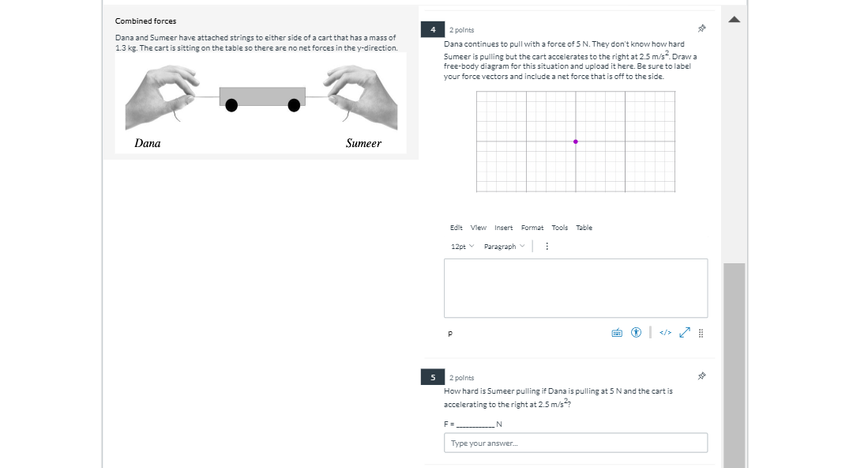Open the Format menu in the editor
Screen dimensions: 868x468
[532, 227]
